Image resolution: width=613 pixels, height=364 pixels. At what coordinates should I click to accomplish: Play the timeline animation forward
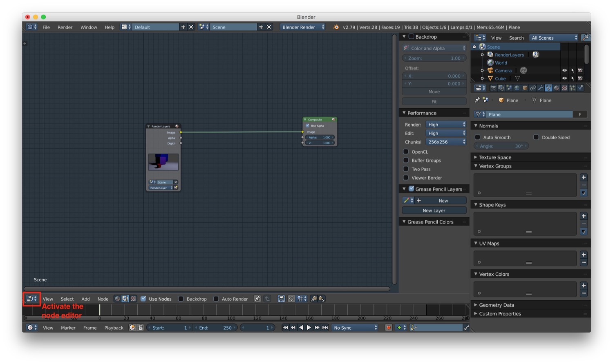pyautogui.click(x=309, y=328)
